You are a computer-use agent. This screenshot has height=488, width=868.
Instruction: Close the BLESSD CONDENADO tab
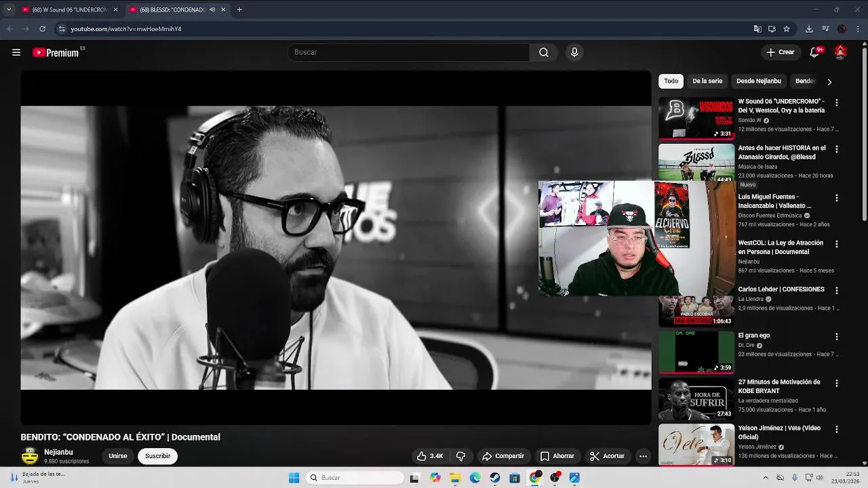point(223,9)
